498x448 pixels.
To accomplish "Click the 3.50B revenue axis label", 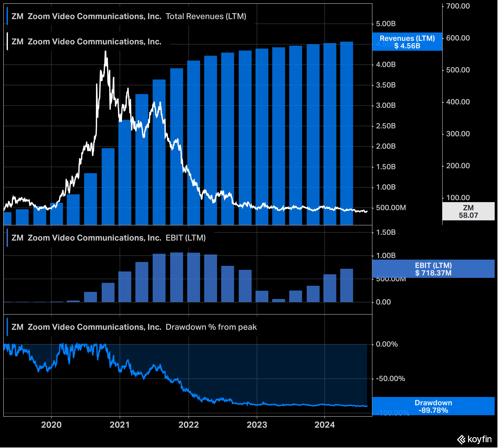I will [386, 85].
